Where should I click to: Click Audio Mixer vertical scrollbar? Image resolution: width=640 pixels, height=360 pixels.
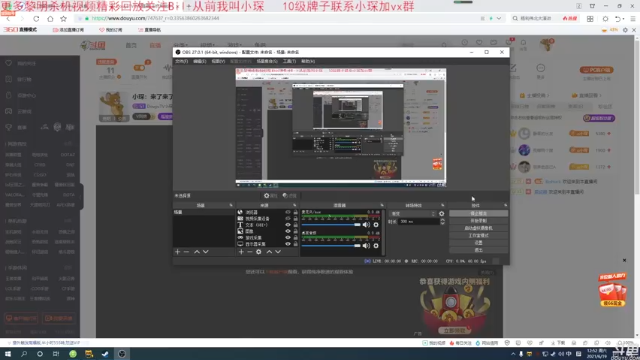(383, 232)
